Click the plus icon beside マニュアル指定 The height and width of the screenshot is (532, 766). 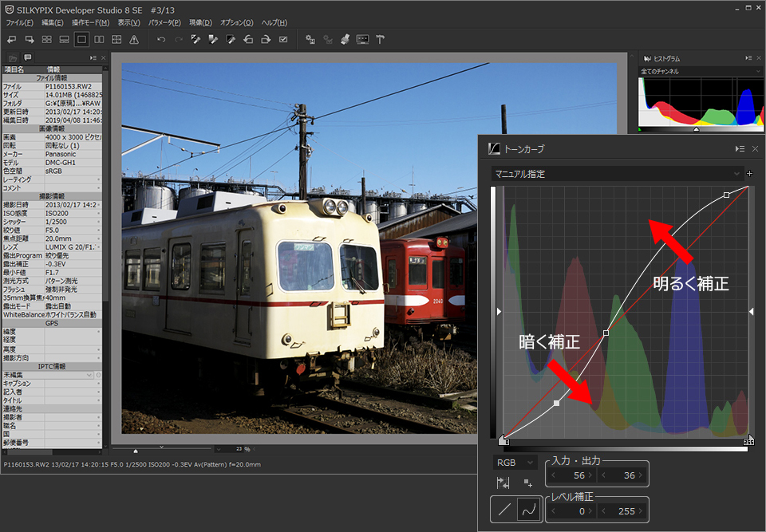click(x=749, y=173)
